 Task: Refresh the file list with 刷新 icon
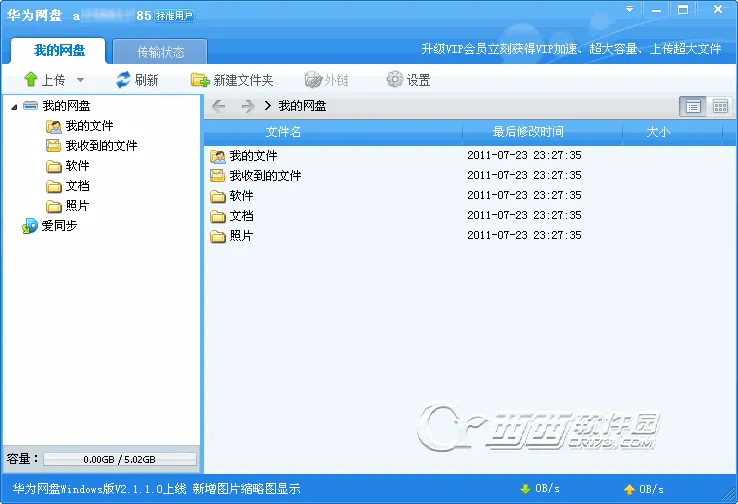pos(123,80)
